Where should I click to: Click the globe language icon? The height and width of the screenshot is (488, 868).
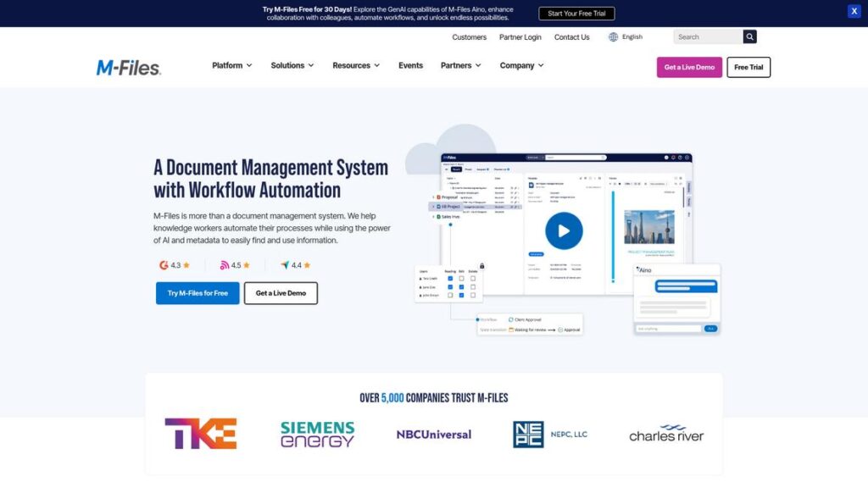pyautogui.click(x=614, y=37)
